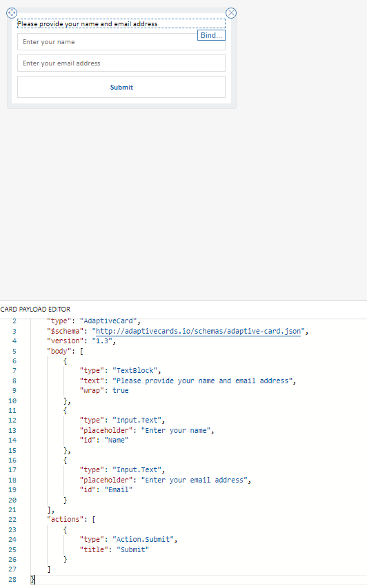The height and width of the screenshot is (588, 367).
Task: Open the adaptive-card.json schema URL link
Action: click(x=198, y=331)
